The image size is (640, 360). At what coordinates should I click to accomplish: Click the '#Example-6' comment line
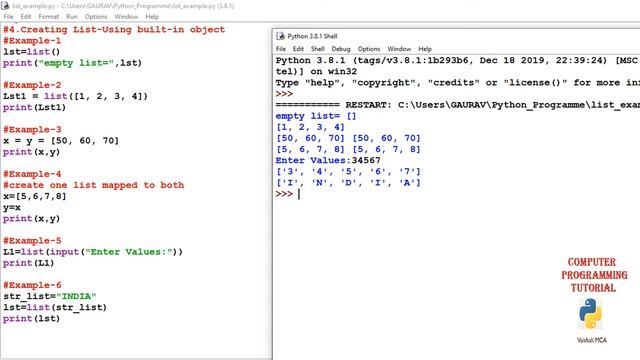[x=32, y=285]
